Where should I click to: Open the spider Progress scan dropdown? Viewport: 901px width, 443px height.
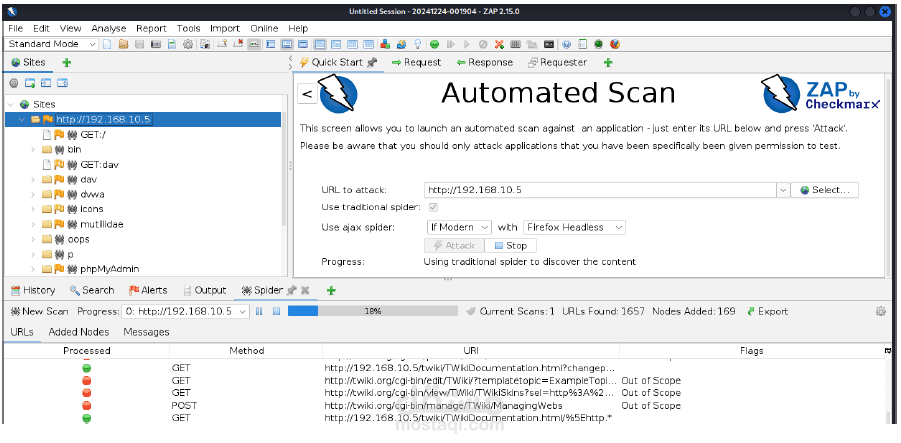coord(185,311)
